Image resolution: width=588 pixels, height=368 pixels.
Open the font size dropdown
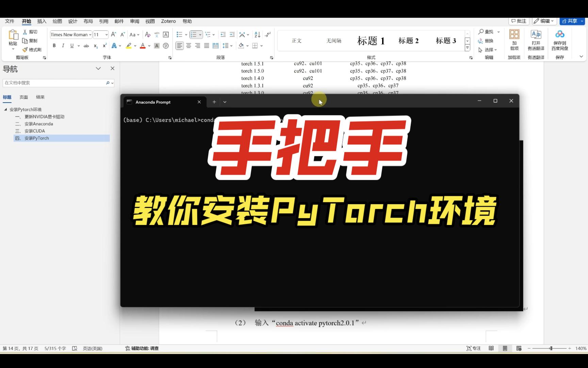(x=107, y=35)
